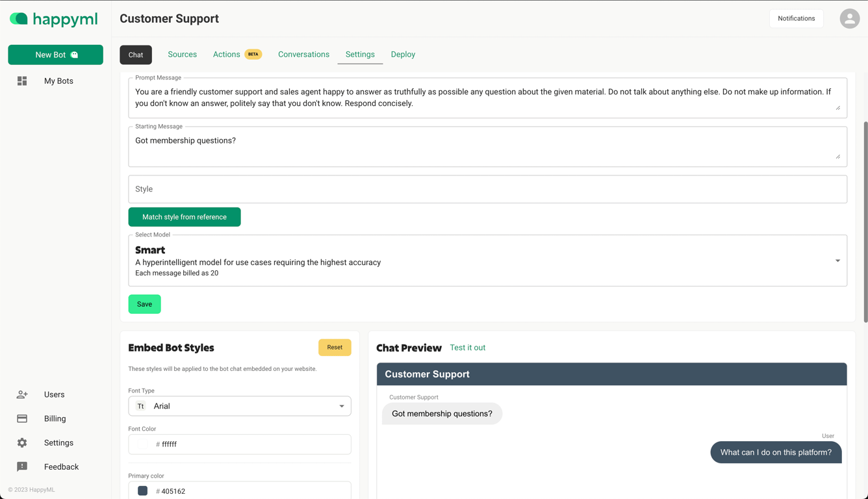The image size is (868, 499).
Task: Click the 'Got membership questions?' preview bubble
Action: pyautogui.click(x=442, y=414)
